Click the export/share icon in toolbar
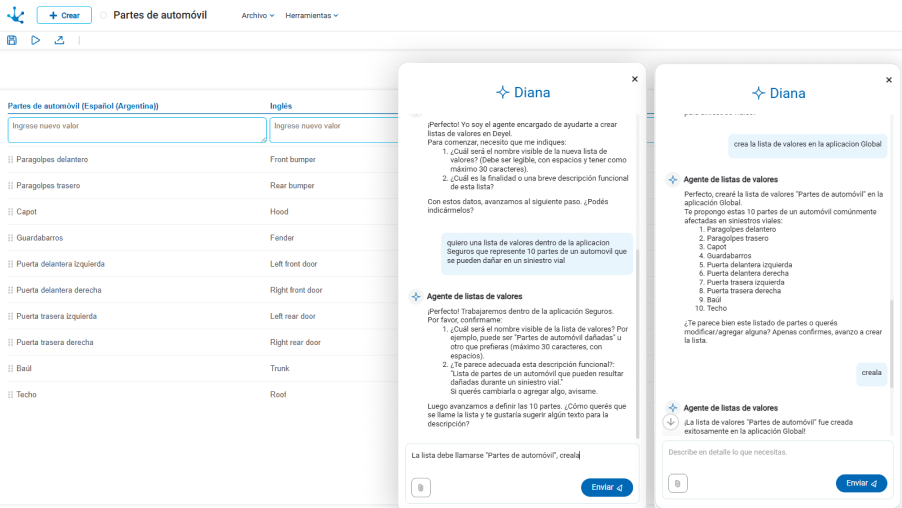This screenshot has height=508, width=902. [59, 40]
